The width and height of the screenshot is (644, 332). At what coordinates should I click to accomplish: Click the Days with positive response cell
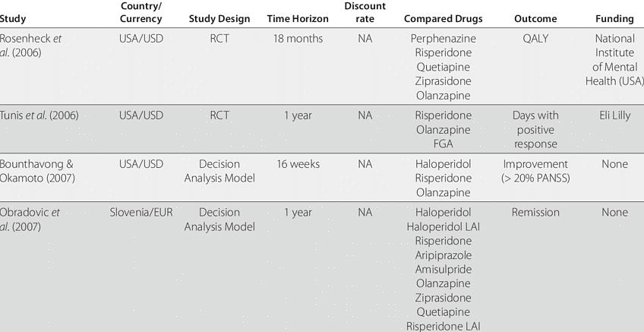point(535,130)
